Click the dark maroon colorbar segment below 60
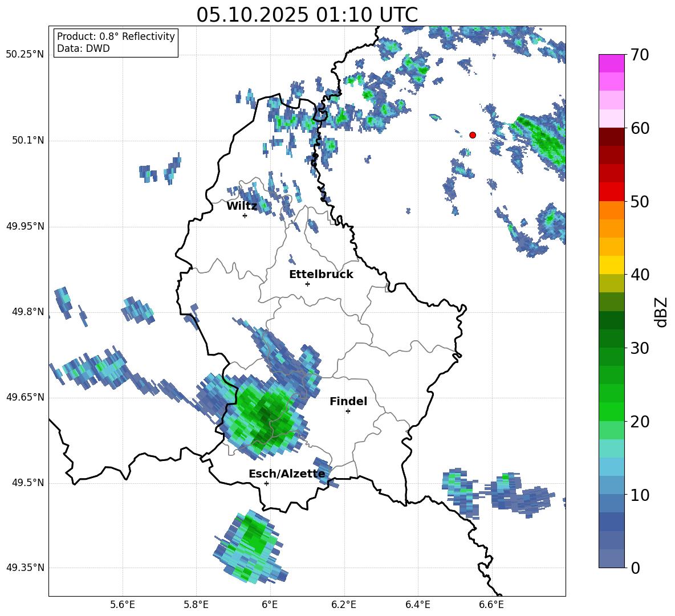Screen dimensions: 675x616 pos(611,137)
